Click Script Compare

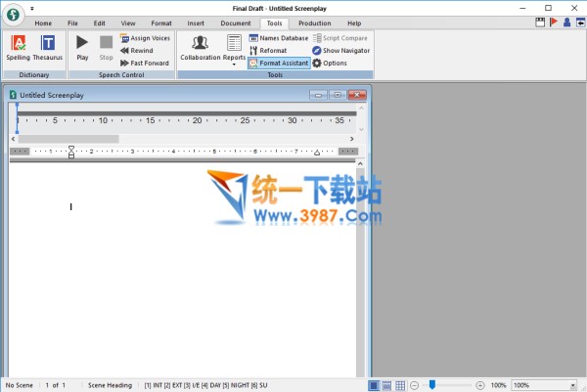(x=340, y=38)
